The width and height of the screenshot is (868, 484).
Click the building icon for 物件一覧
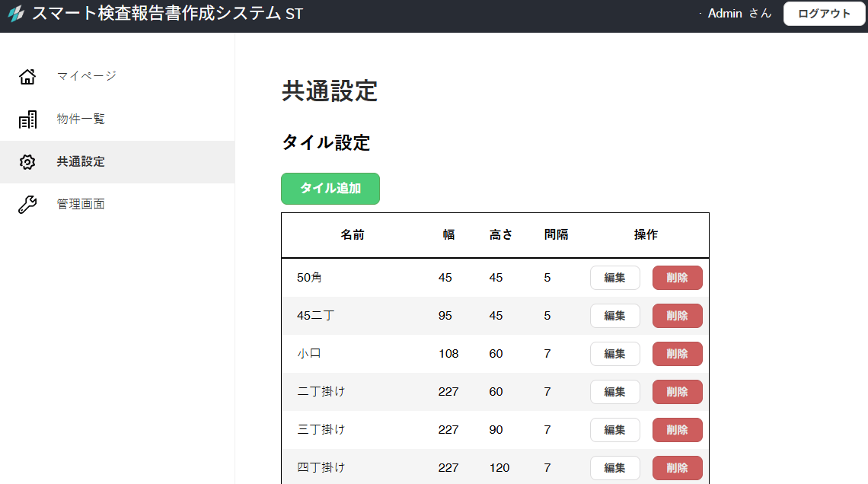(27, 119)
